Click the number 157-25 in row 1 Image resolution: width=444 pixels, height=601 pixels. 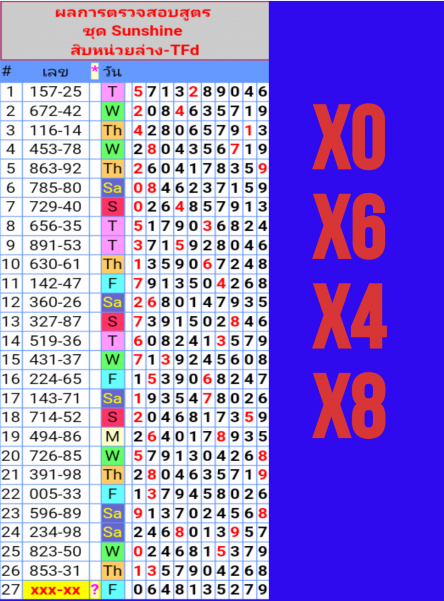click(x=56, y=92)
